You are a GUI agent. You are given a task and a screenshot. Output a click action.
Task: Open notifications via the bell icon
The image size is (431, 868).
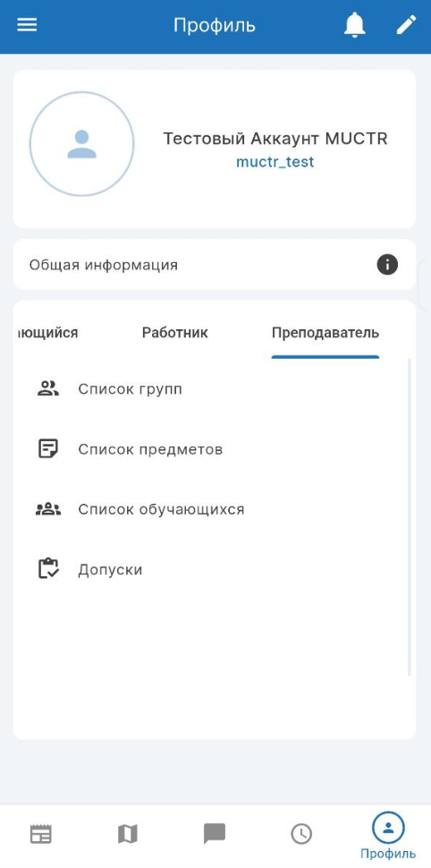tap(355, 25)
